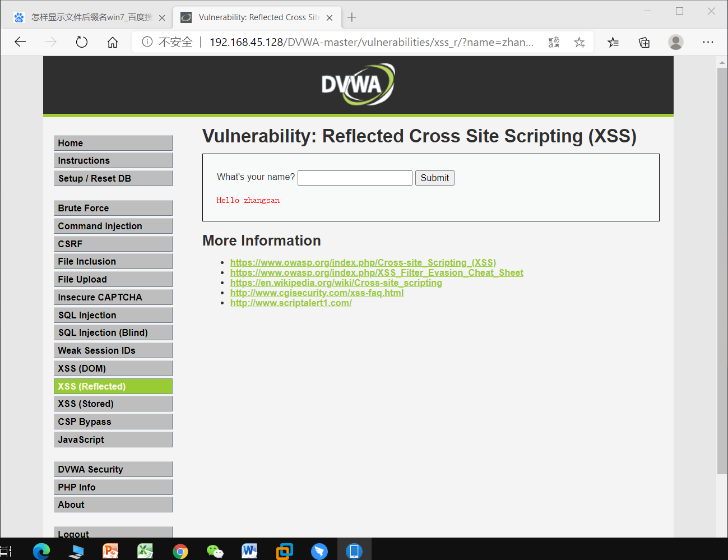This screenshot has height=560, width=728.
Task: Open Weak Session IDs page
Action: (113, 350)
